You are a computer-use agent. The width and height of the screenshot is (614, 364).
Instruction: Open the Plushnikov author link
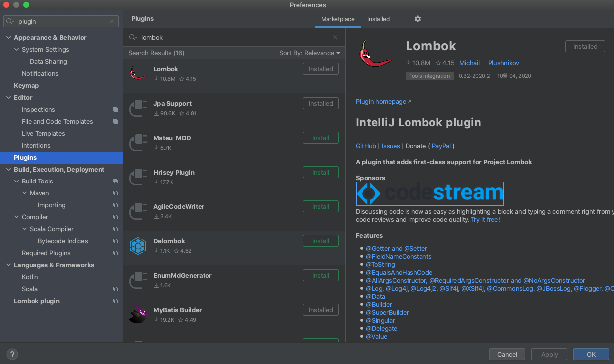coord(504,63)
